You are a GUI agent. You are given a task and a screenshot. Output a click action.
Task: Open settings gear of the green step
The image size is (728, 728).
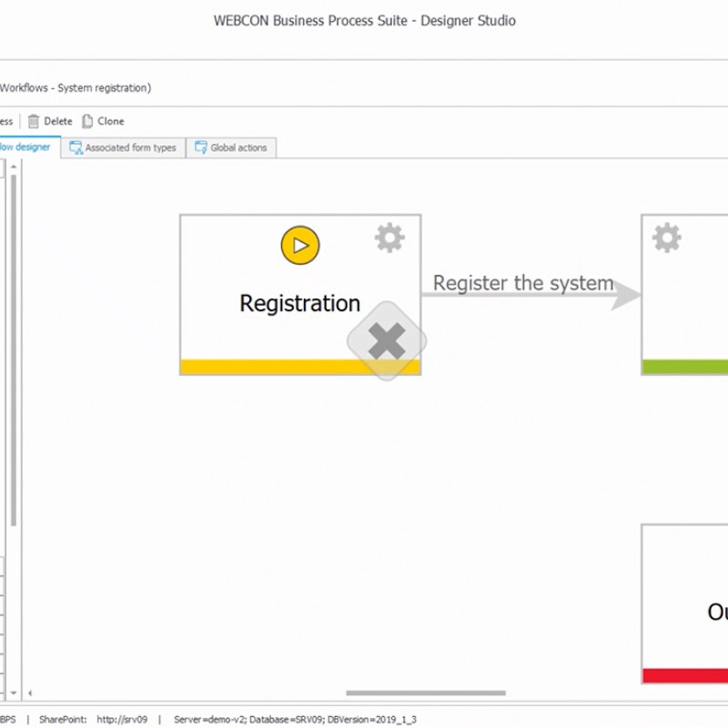pyautogui.click(x=666, y=238)
